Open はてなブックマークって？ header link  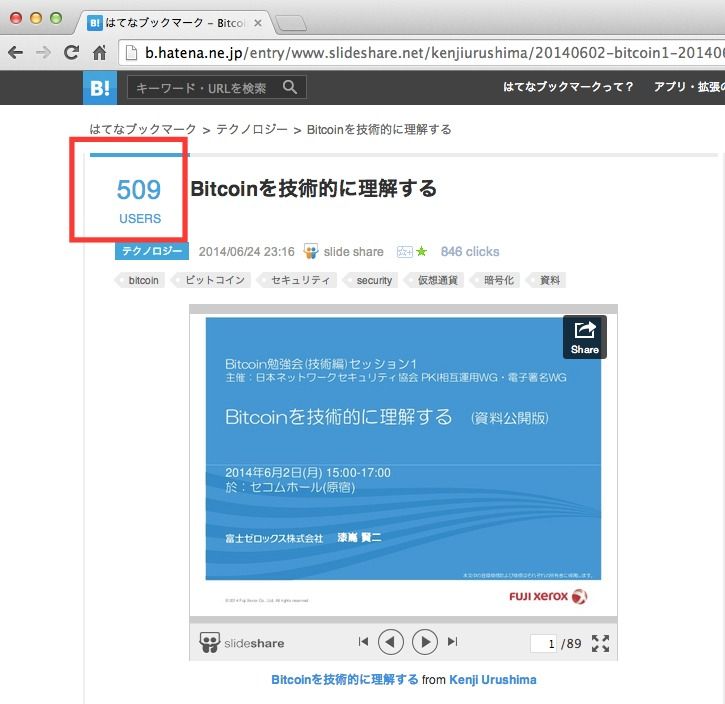coord(568,87)
